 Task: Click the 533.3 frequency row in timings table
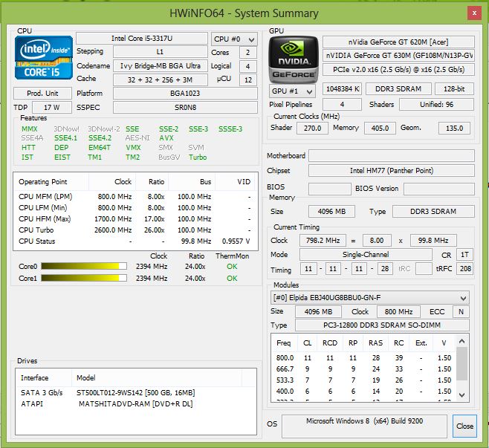(x=363, y=380)
